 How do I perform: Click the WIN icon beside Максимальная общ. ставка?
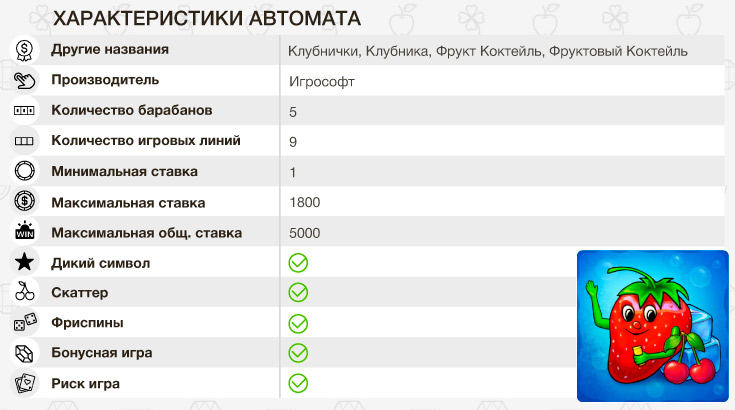[x=25, y=232]
